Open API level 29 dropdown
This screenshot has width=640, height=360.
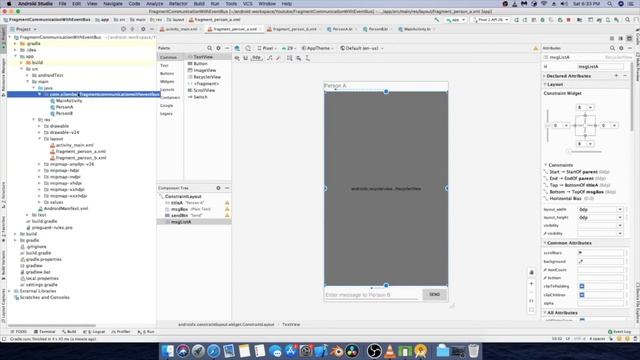[289, 48]
